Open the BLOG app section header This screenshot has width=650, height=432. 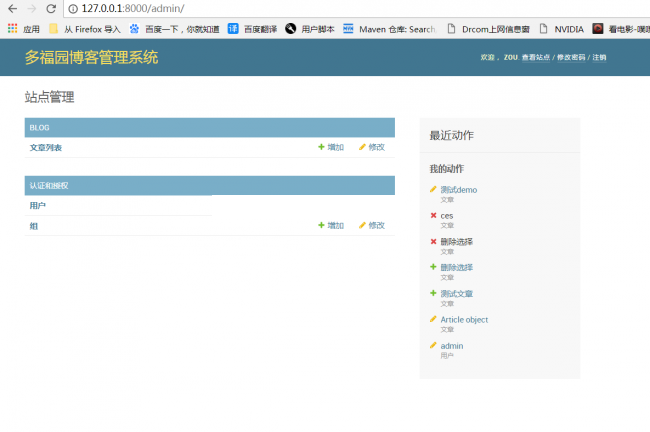pos(39,128)
